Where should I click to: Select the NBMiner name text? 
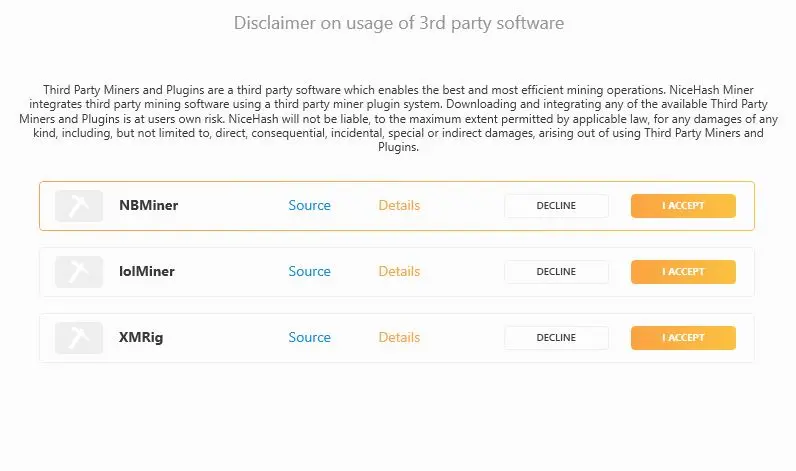coord(148,205)
